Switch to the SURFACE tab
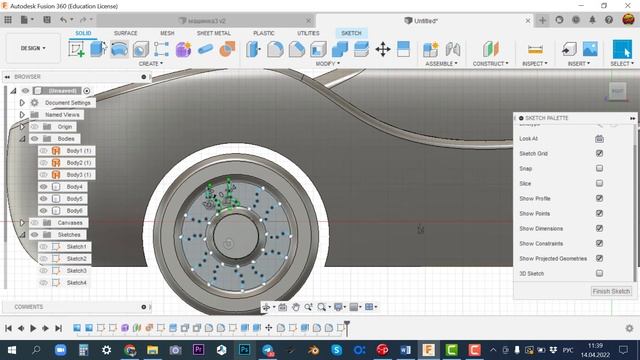This screenshot has height=360, width=640. (x=126, y=33)
